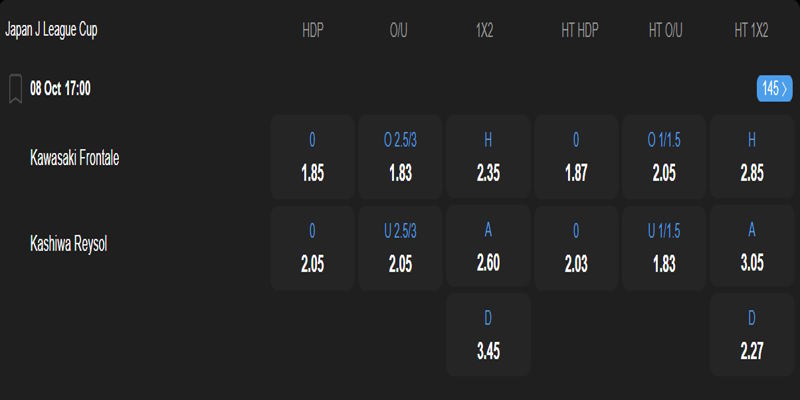Bet half-time Under 1/1.5 at 1.83

(x=664, y=247)
